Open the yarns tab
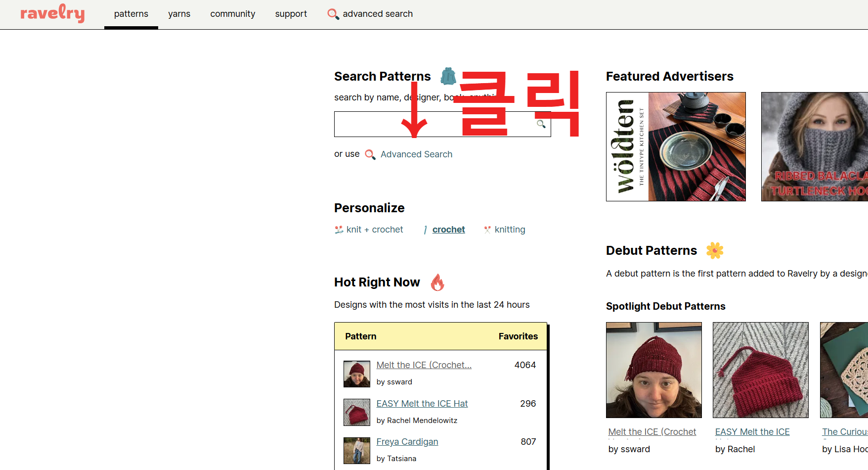 [x=179, y=14]
